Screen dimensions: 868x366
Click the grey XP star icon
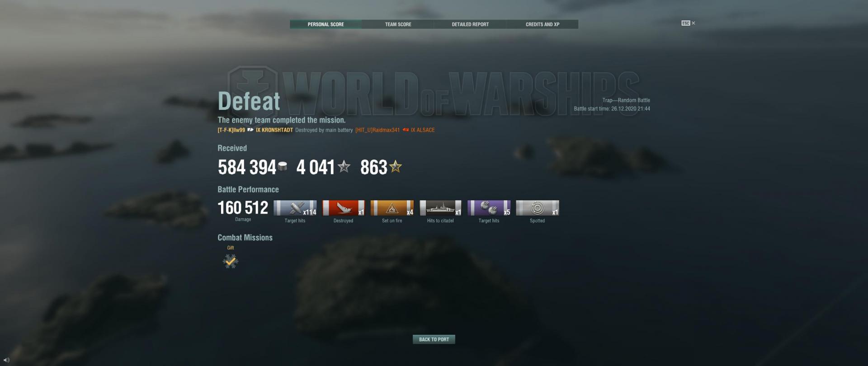tap(344, 167)
